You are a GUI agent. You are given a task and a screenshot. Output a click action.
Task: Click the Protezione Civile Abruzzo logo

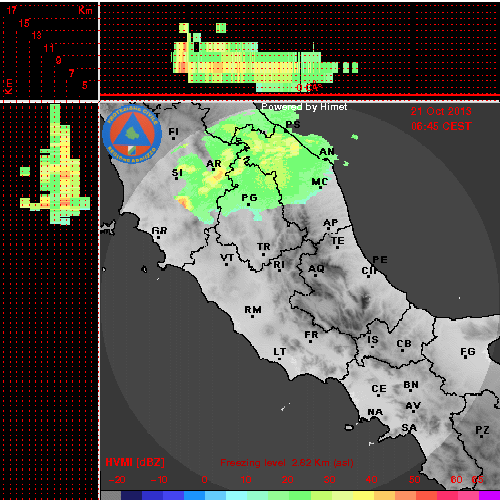pos(132,135)
